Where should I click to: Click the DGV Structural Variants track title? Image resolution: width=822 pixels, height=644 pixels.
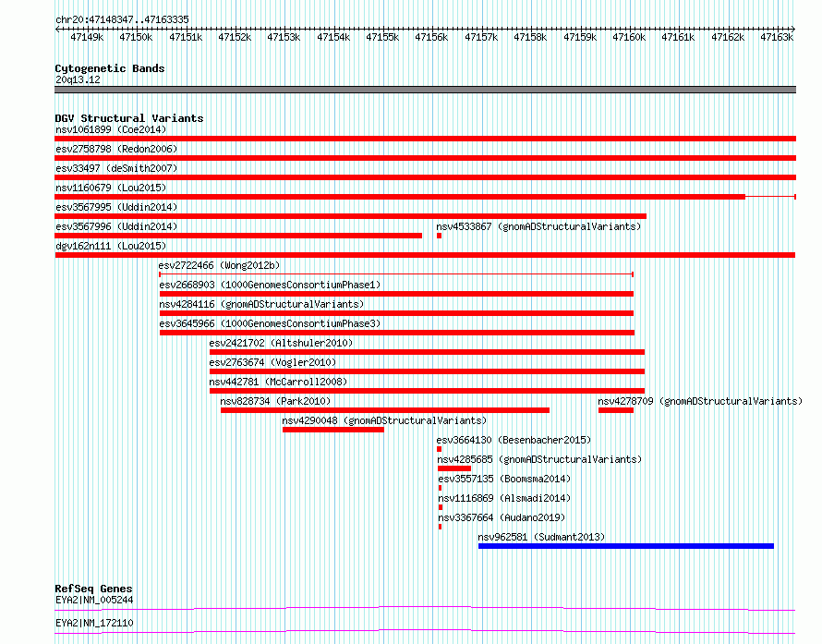(x=129, y=118)
